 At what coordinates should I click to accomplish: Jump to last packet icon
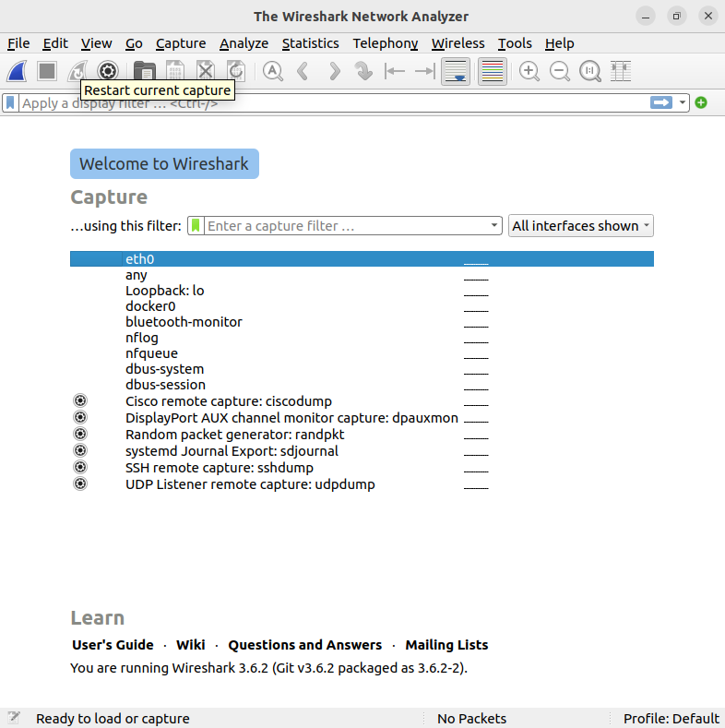point(425,71)
